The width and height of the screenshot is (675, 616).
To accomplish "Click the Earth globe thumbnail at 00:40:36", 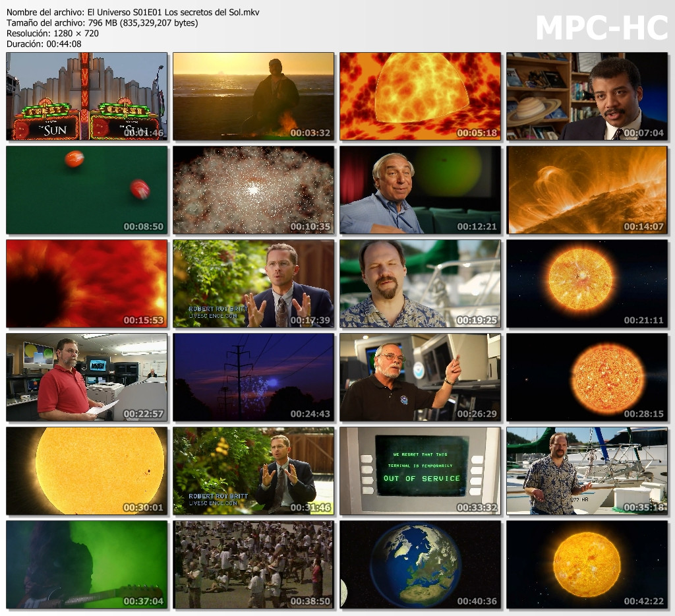I will pyautogui.click(x=420, y=565).
